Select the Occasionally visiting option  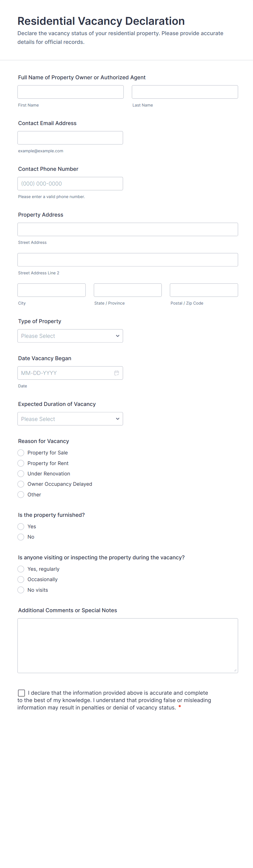point(21,579)
